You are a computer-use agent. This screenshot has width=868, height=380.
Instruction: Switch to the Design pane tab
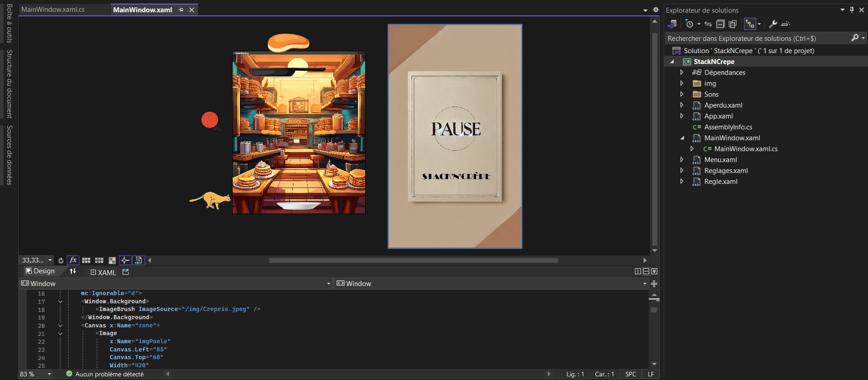point(40,271)
